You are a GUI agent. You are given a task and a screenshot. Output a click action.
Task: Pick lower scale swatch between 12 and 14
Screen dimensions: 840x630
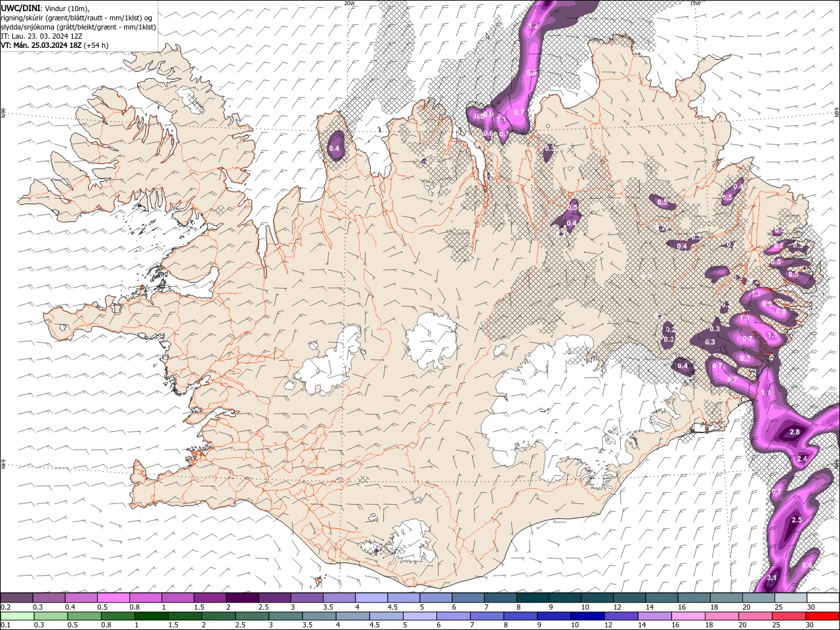pos(621,616)
